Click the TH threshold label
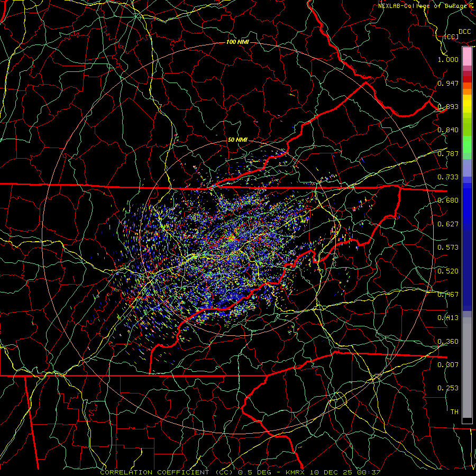Screen dimensions: 476x476 click(x=454, y=412)
